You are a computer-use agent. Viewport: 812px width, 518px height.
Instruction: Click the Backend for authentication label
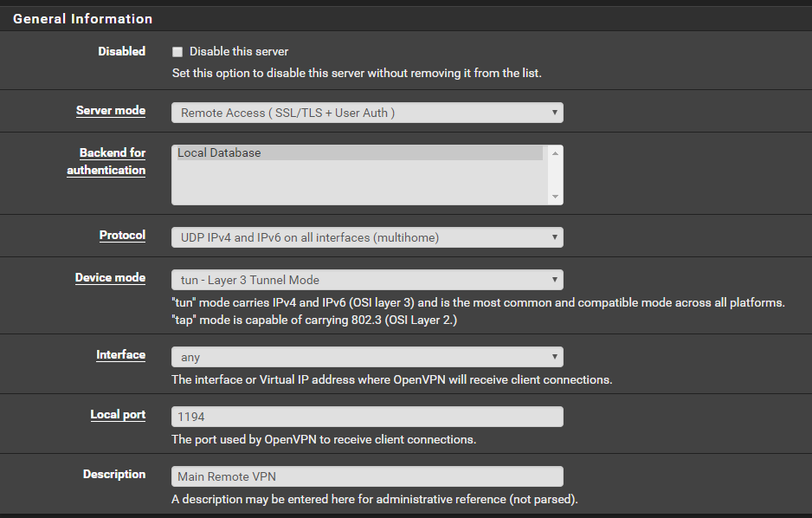(x=106, y=161)
